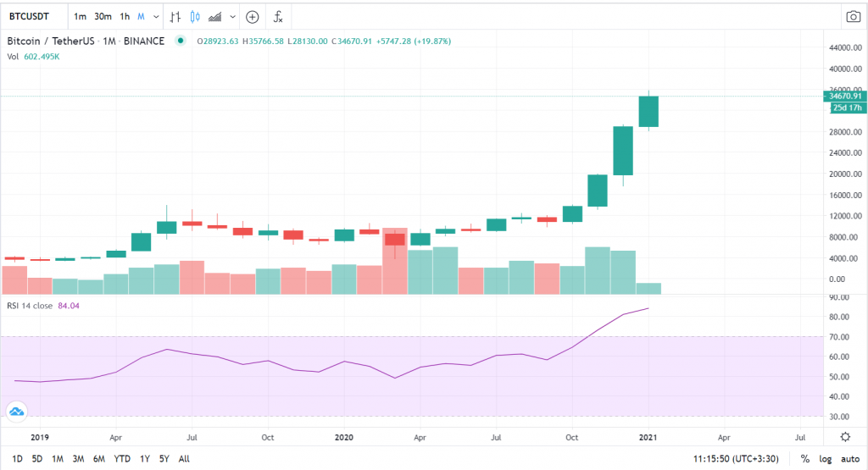The image size is (868, 470).
Task: Switch to the 30m interval
Action: (x=103, y=16)
